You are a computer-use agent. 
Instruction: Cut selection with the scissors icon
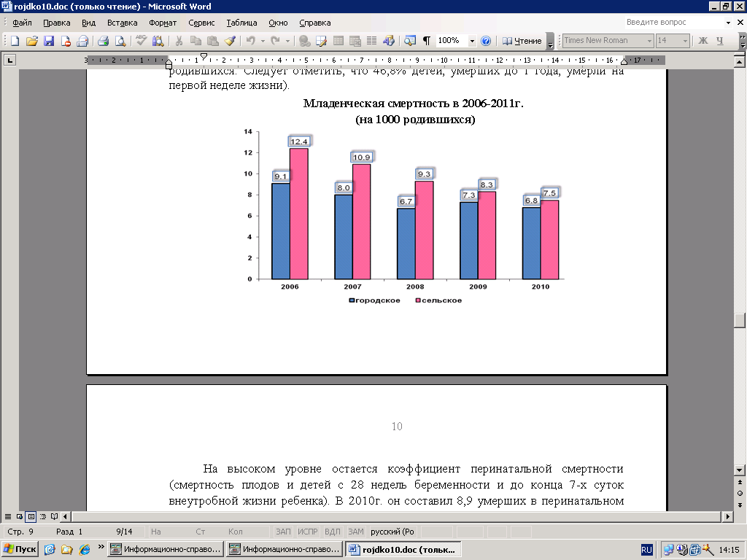tap(179, 41)
